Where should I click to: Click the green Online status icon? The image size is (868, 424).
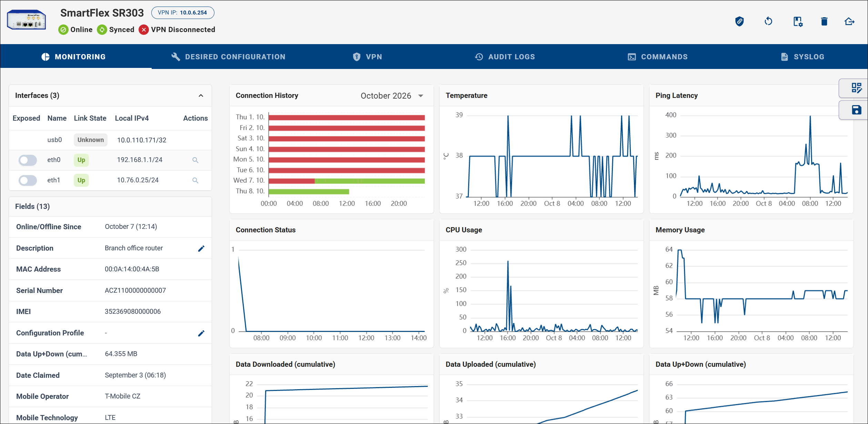tap(63, 30)
